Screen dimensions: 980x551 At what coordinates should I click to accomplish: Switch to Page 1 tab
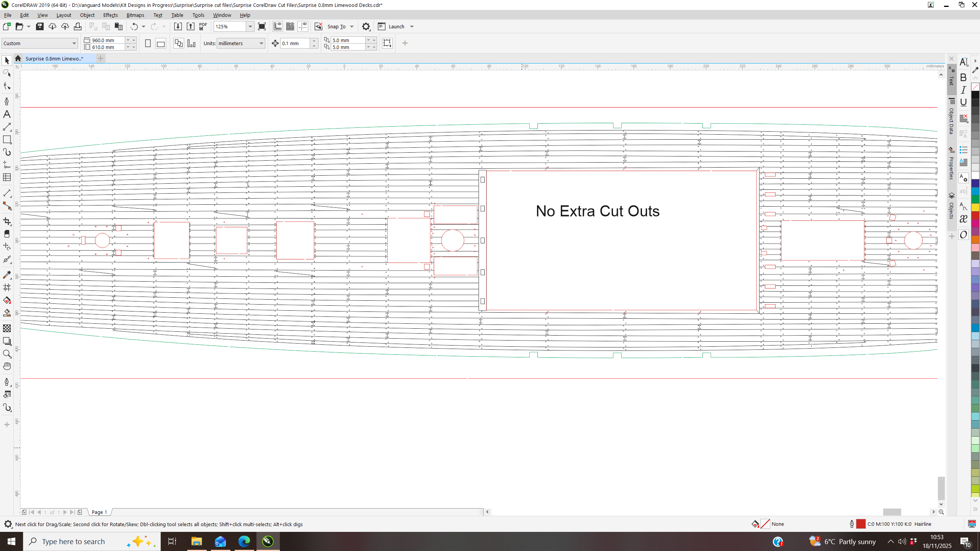tap(99, 512)
